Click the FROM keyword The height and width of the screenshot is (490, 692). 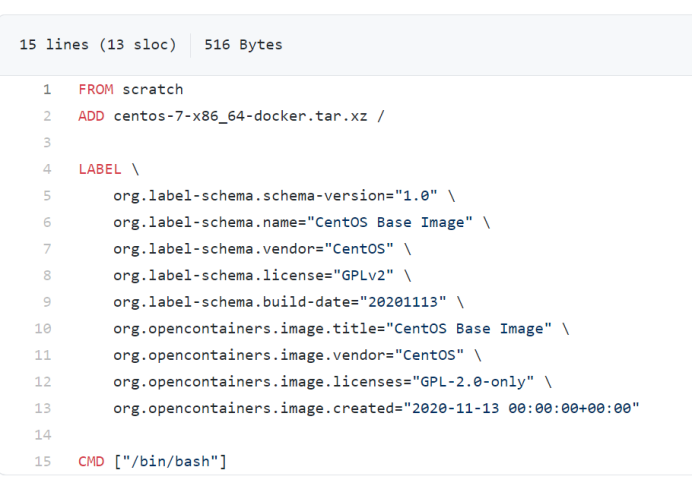(x=96, y=90)
